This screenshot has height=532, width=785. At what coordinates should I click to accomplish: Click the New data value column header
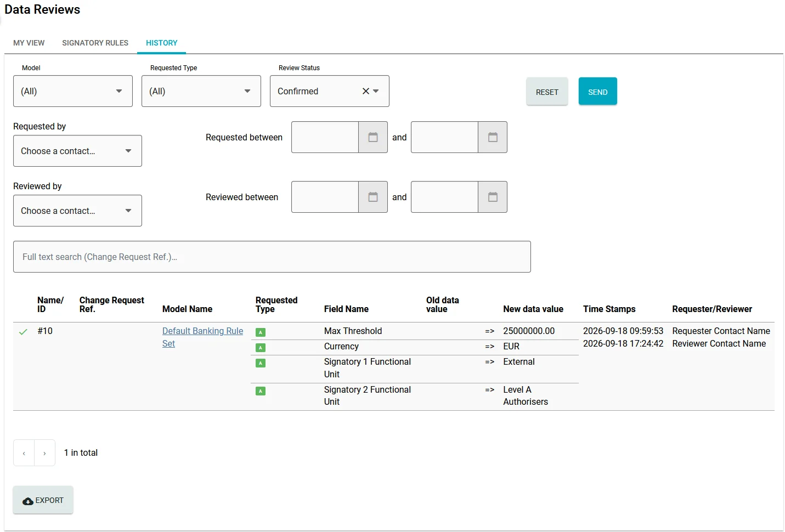point(533,309)
